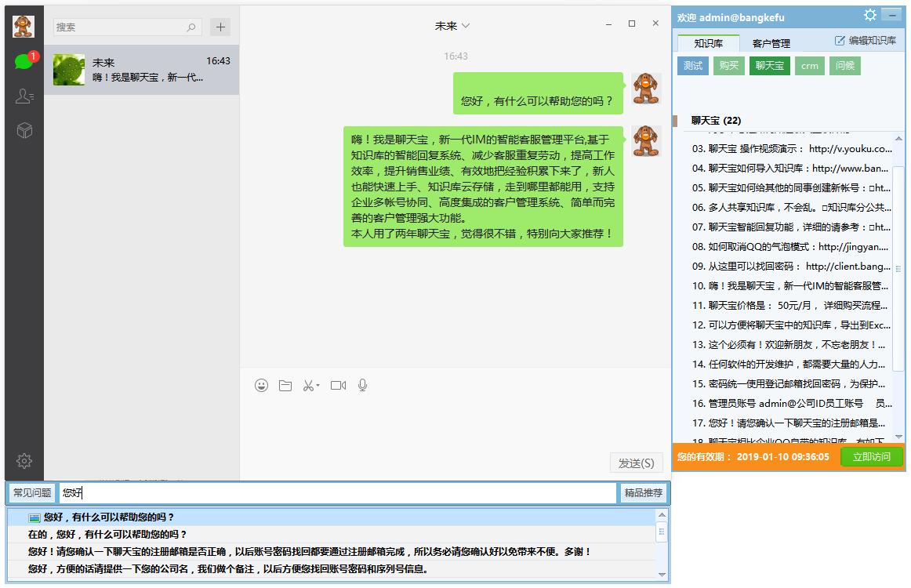
Task: Choose suggestion about 注册邮箱是否正确
Action: pos(331,552)
